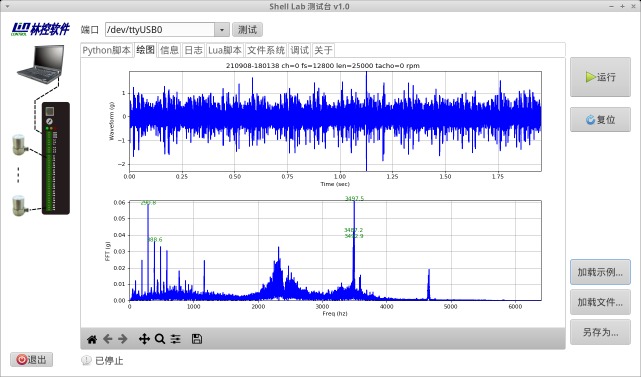Open subplot configuration sliders icon
The image size is (641, 377).
175,339
